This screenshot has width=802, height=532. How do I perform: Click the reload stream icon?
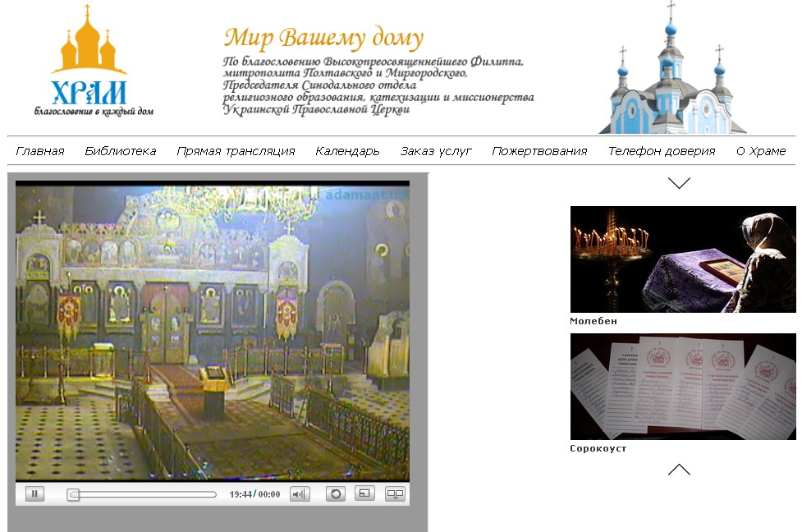[x=335, y=494]
